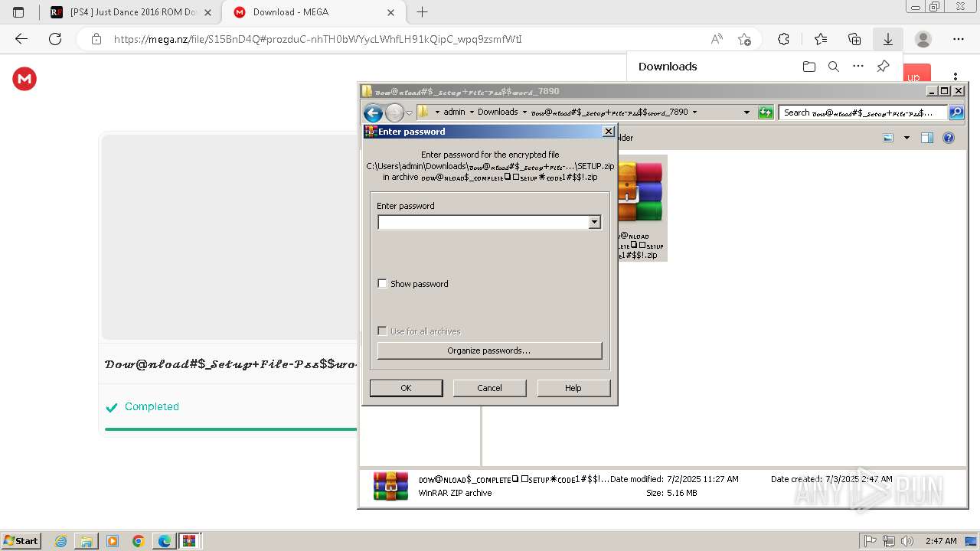This screenshot has width=980, height=551.
Task: Close the Download - MEGA tab
Action: (391, 12)
